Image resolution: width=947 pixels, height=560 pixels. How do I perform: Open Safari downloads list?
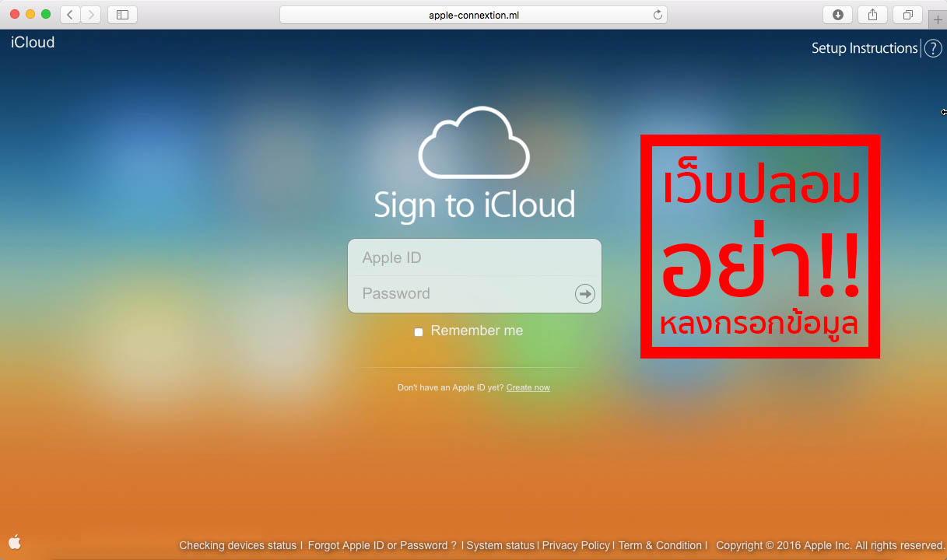[838, 15]
